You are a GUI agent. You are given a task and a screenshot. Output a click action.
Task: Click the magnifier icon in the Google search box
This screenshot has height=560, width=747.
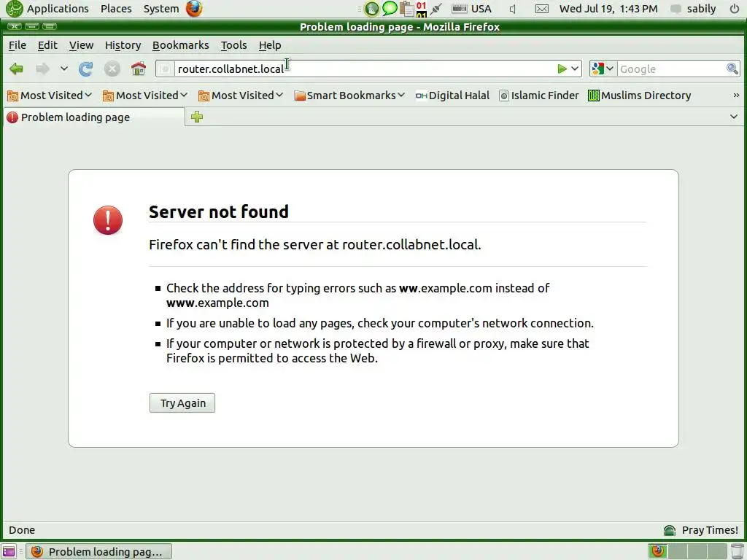[x=732, y=69]
